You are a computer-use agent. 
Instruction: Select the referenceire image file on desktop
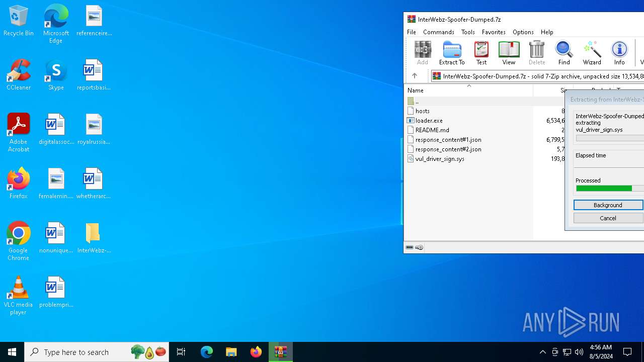tap(94, 21)
